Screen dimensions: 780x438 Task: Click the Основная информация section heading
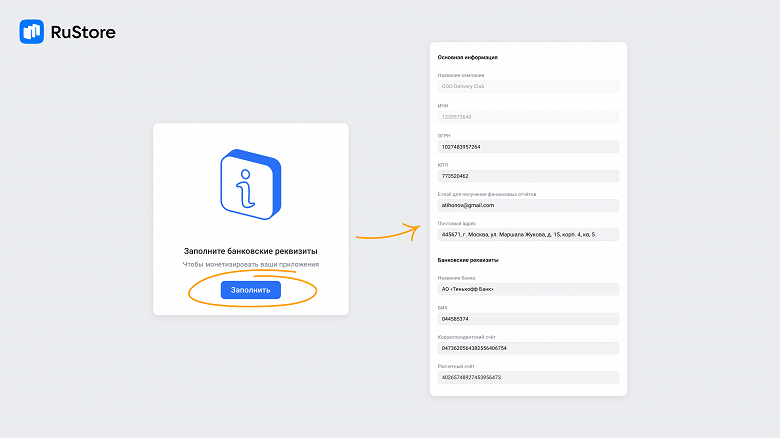point(468,58)
